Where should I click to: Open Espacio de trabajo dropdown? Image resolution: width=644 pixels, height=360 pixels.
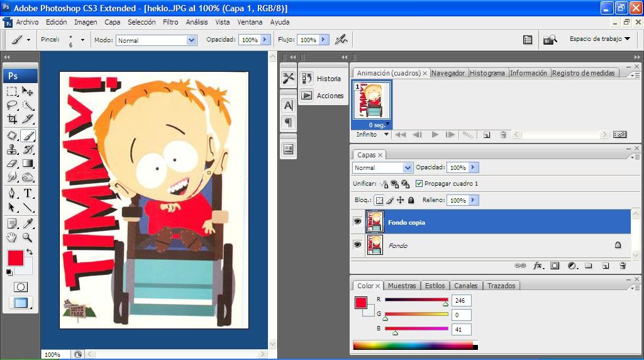(599, 39)
